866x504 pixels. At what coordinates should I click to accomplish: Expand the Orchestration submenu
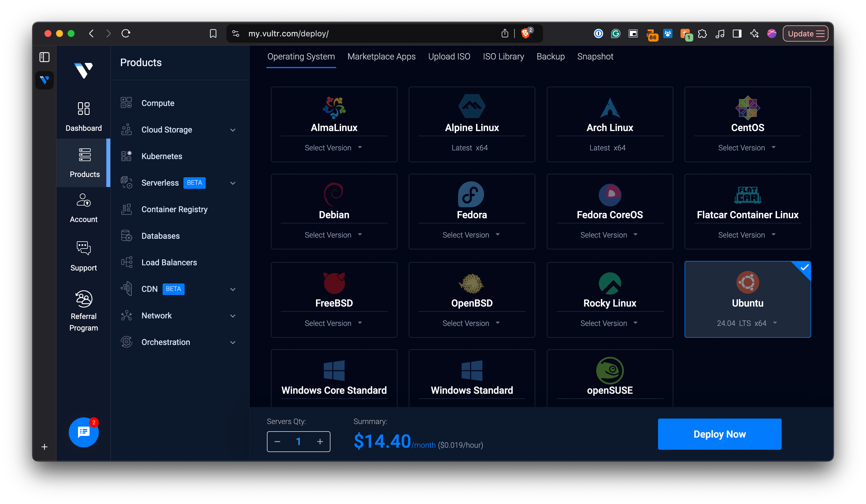(x=233, y=342)
